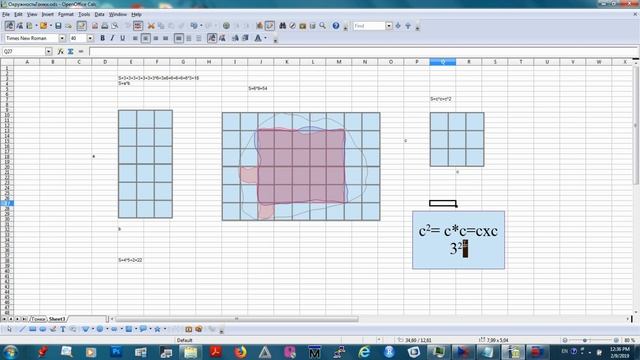
Task: Select the Ellipse drawing tool
Action: tap(42, 329)
